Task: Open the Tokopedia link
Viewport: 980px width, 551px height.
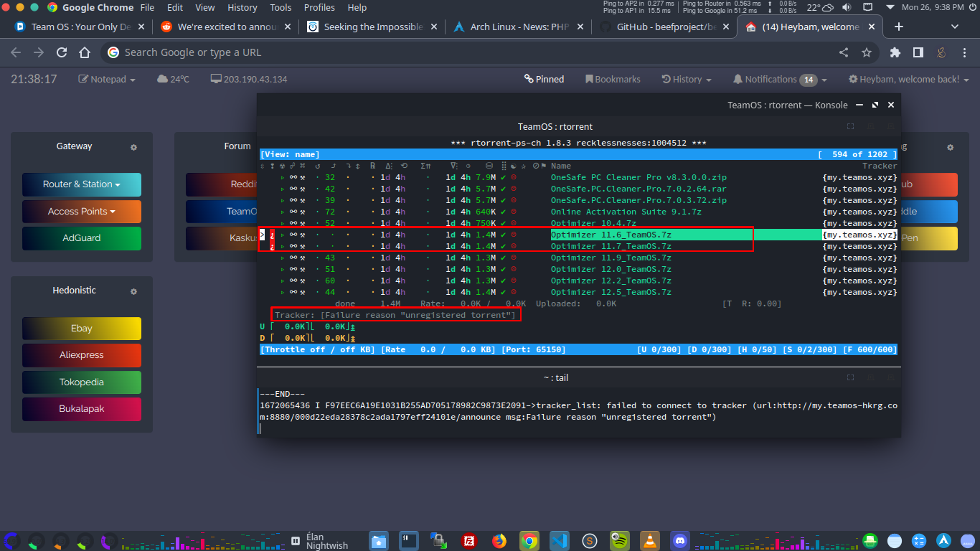Action: click(82, 382)
